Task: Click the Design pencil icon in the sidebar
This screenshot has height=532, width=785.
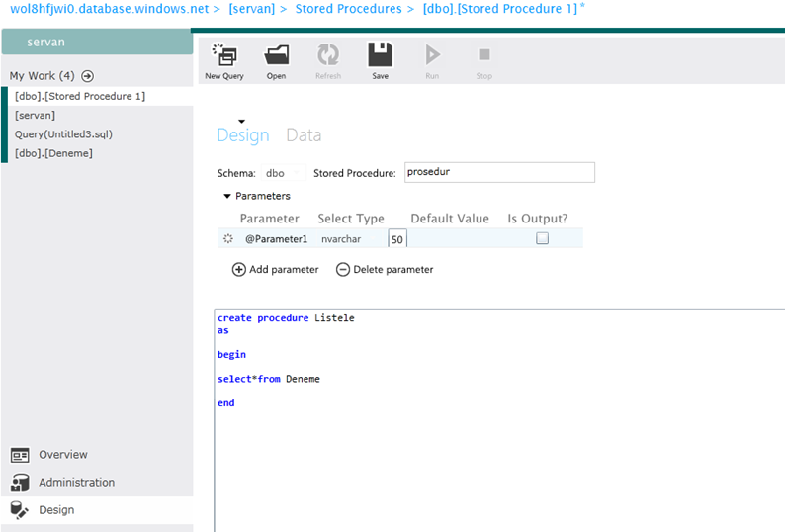Action: coord(20,510)
